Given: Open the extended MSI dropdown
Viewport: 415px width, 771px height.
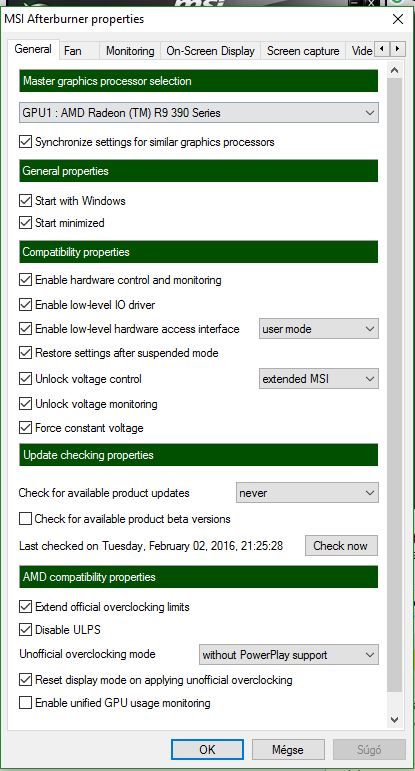Looking at the screenshot, I should point(319,379).
